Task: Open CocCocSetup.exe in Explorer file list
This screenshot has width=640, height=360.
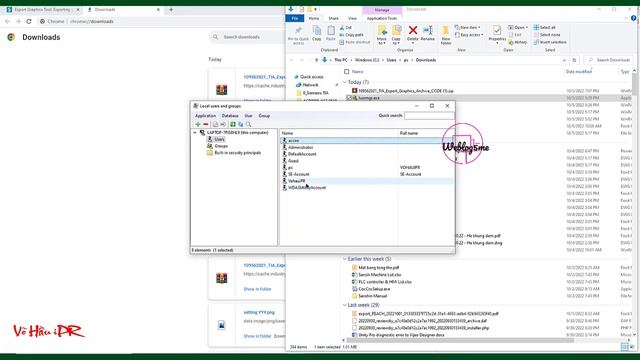Action: pos(374,289)
